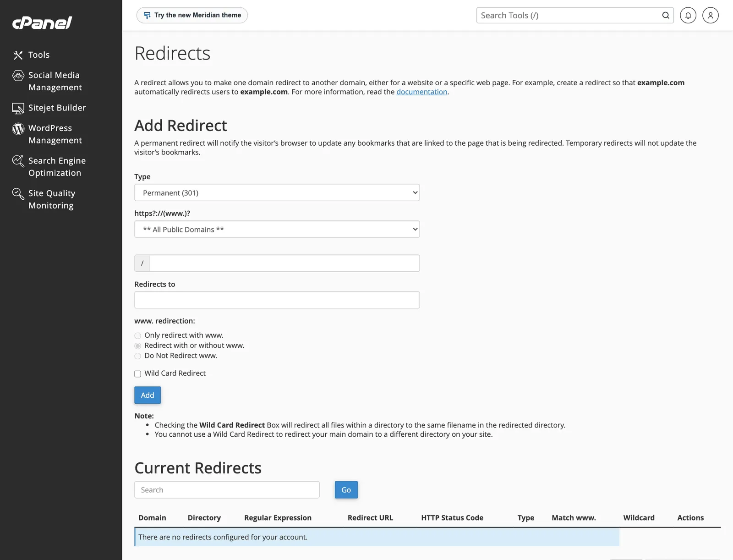
Task: Click the Actions column header
Action: (690, 518)
